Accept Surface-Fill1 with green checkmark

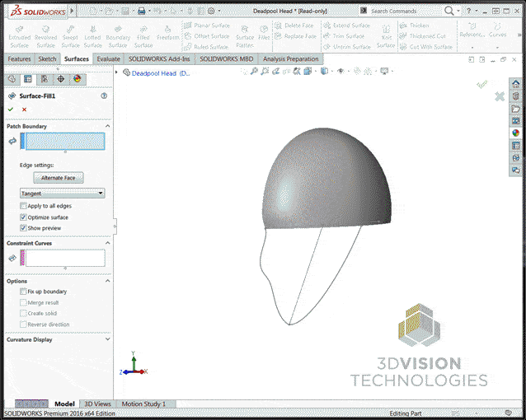coord(11,110)
